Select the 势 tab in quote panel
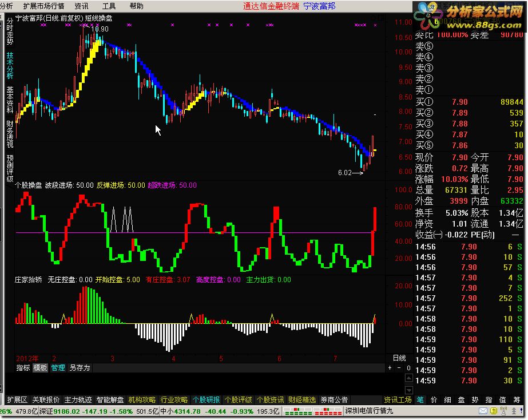 475,400
